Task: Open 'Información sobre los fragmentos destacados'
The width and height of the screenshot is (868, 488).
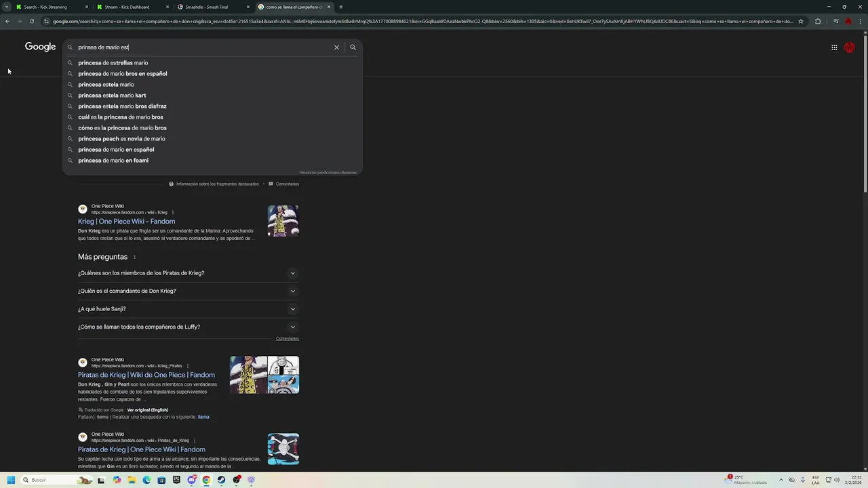Action: click(214, 184)
